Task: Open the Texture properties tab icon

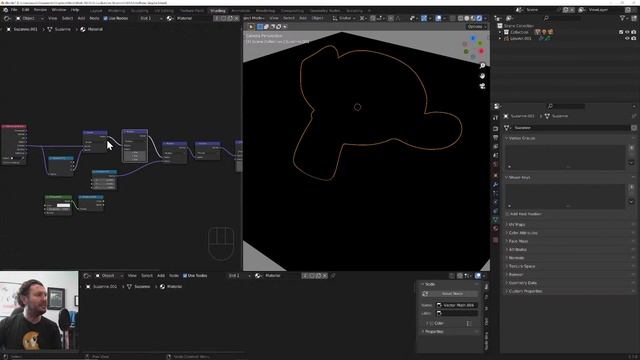Action: (x=496, y=240)
